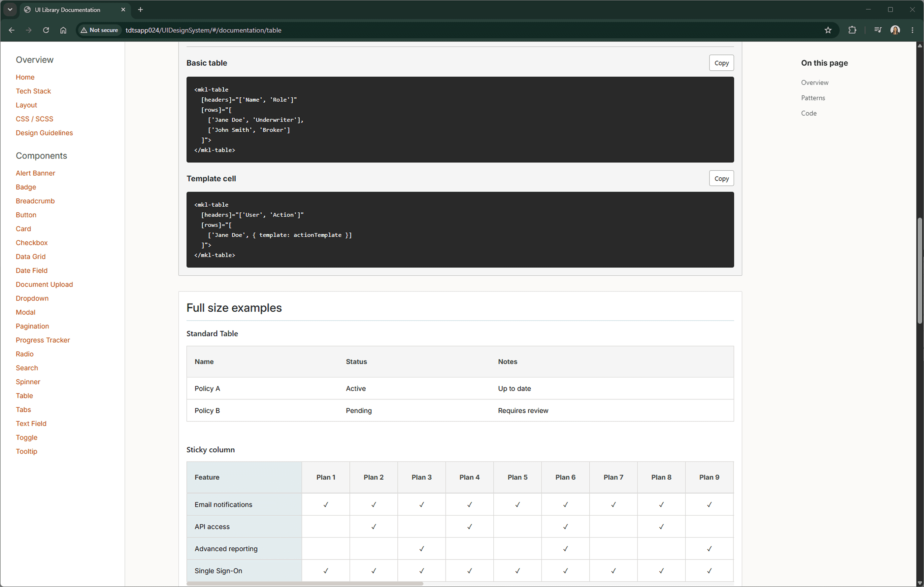The image size is (924, 587).
Task: Click the scroll down arrow of page scrollbar
Action: coord(920,583)
